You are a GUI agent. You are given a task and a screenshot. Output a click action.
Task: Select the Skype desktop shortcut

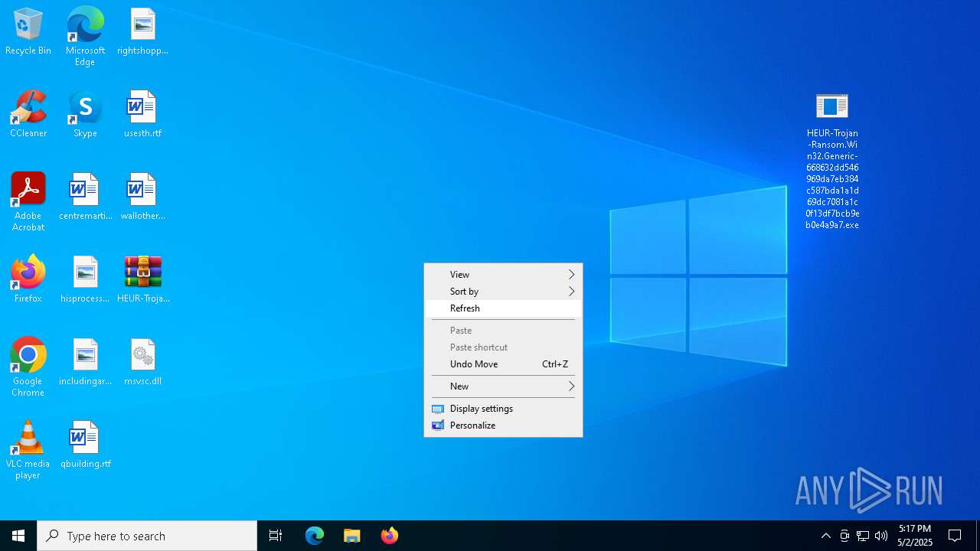pos(85,115)
